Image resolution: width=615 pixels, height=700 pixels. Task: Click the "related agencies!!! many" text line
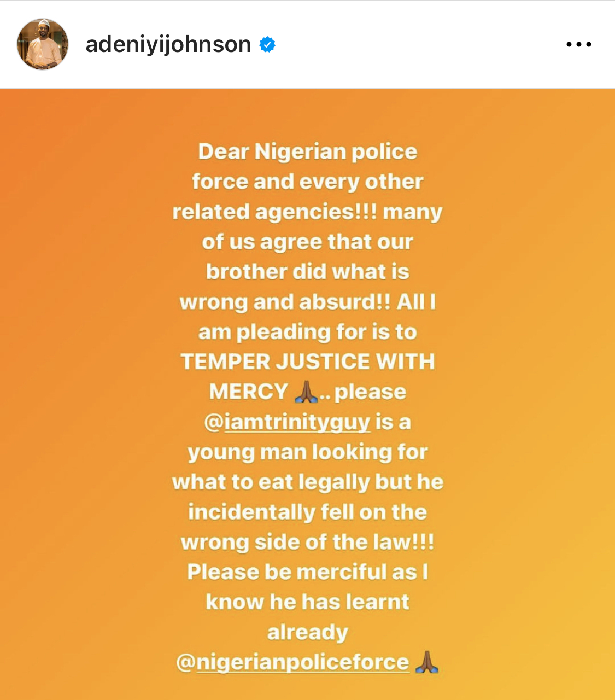308,212
